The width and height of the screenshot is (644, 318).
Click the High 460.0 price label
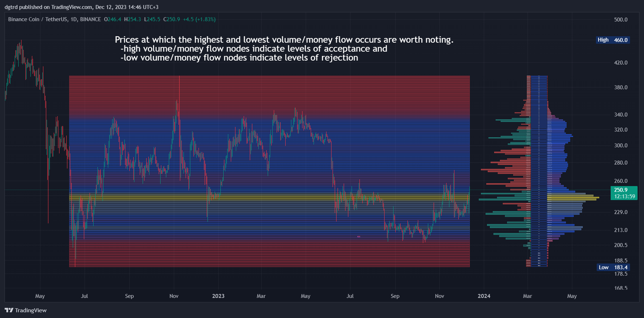613,40
